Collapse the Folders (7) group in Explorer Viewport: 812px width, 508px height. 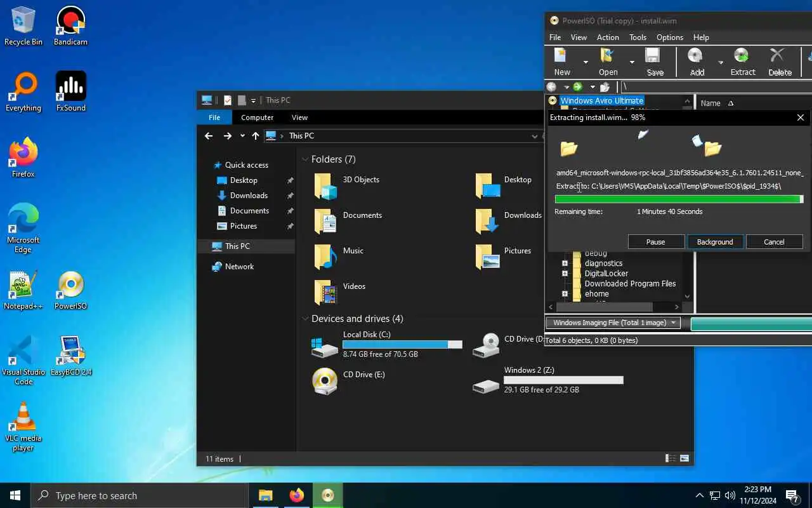pyautogui.click(x=305, y=159)
